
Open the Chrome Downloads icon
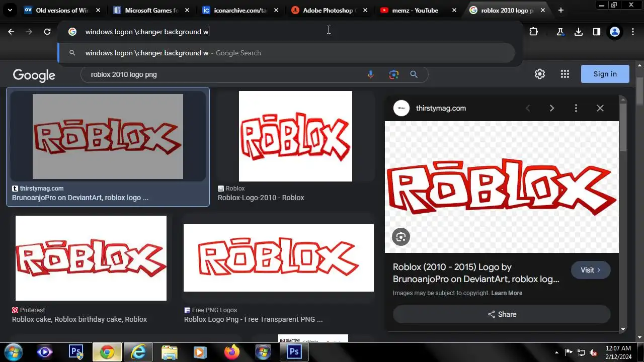click(x=579, y=32)
